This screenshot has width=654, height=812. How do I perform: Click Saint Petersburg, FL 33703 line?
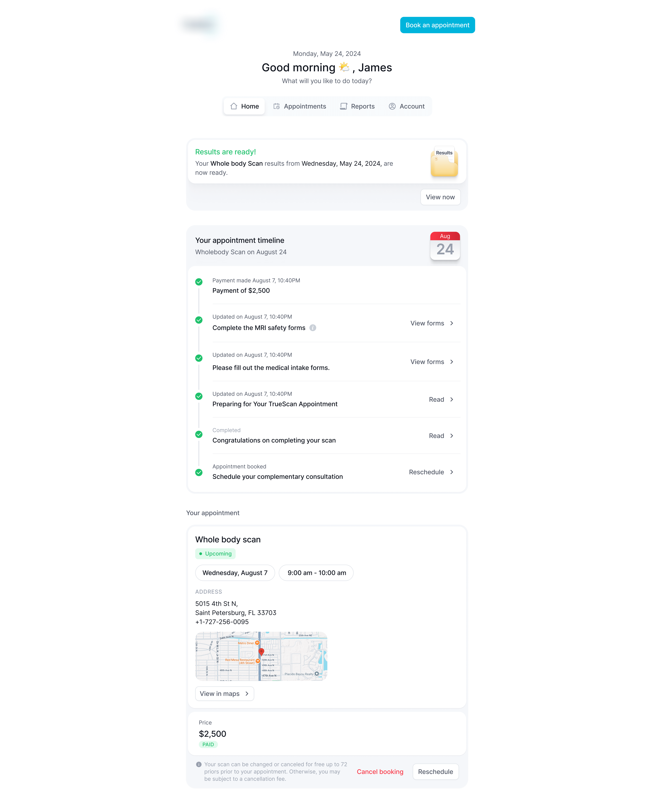pos(236,613)
